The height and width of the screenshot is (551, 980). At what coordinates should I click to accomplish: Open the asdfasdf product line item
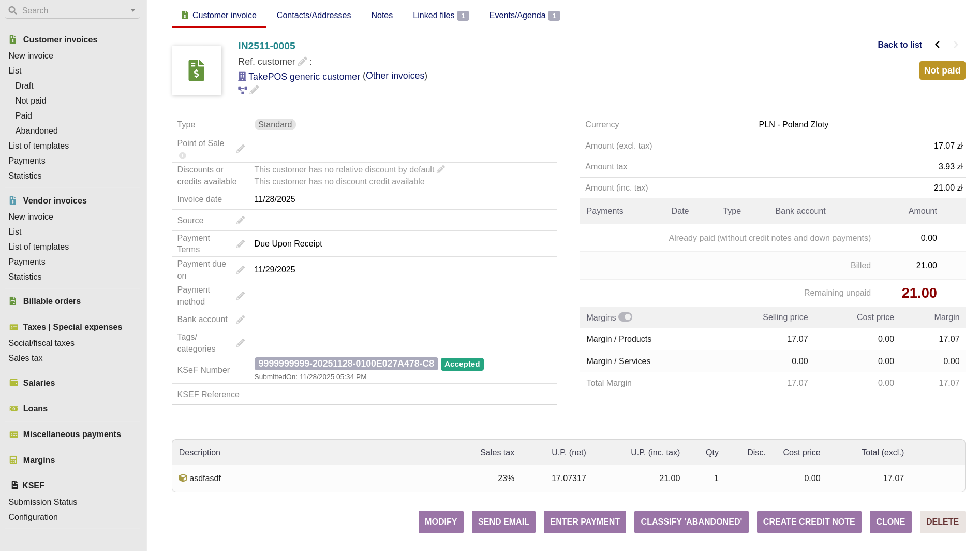205,479
